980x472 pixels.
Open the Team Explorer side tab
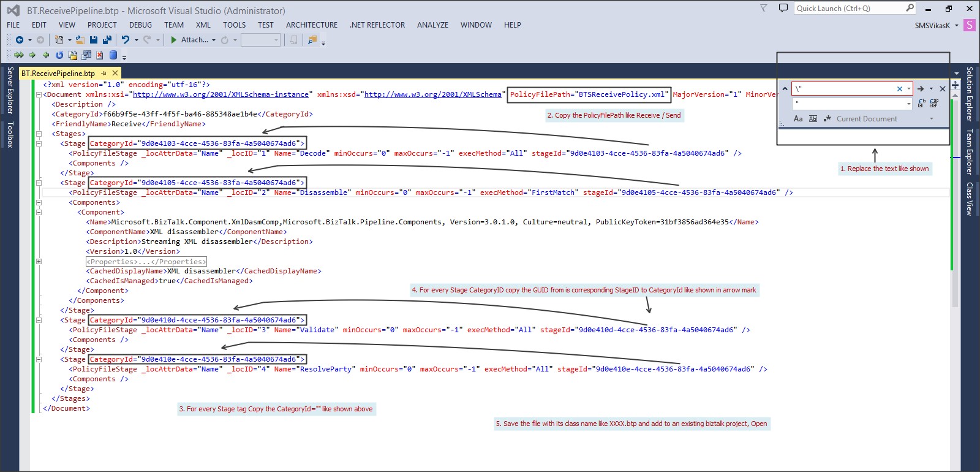pos(970,152)
